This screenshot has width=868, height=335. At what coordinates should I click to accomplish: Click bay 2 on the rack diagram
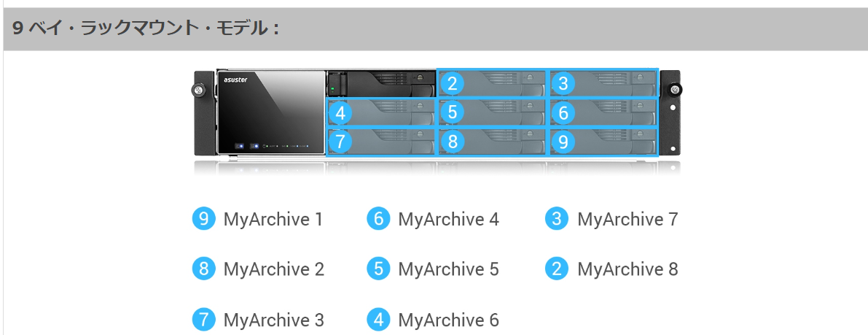point(492,84)
